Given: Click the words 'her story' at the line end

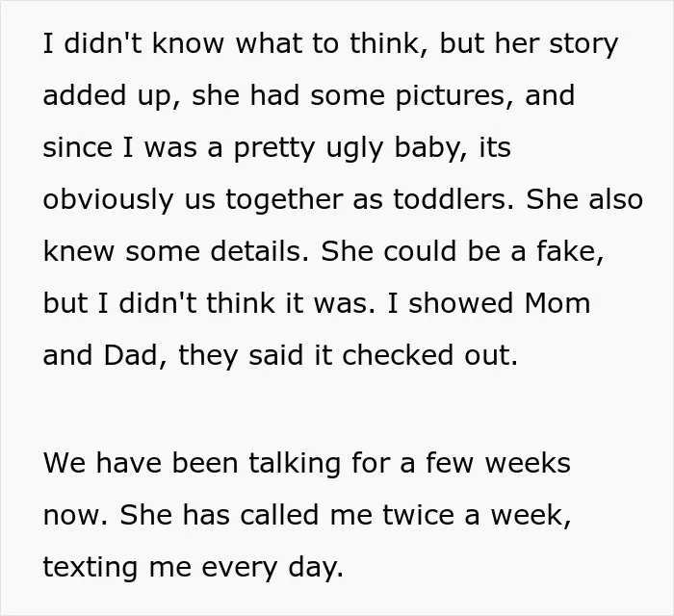Looking at the screenshot, I should (x=557, y=44).
